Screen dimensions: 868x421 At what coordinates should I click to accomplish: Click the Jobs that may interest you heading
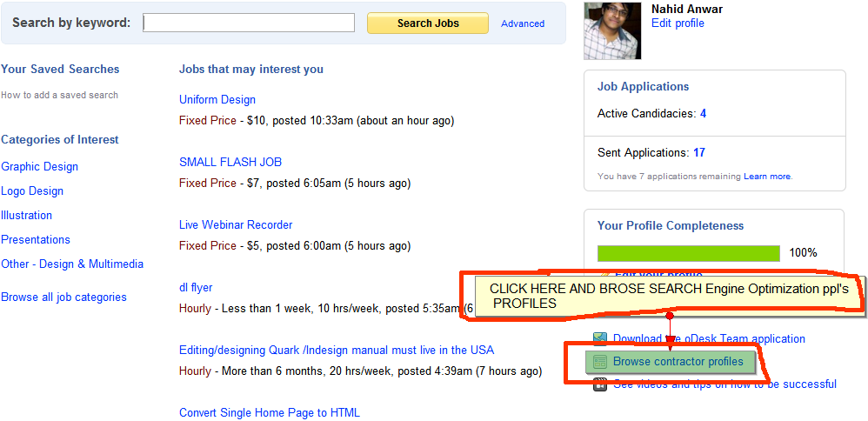251,70
